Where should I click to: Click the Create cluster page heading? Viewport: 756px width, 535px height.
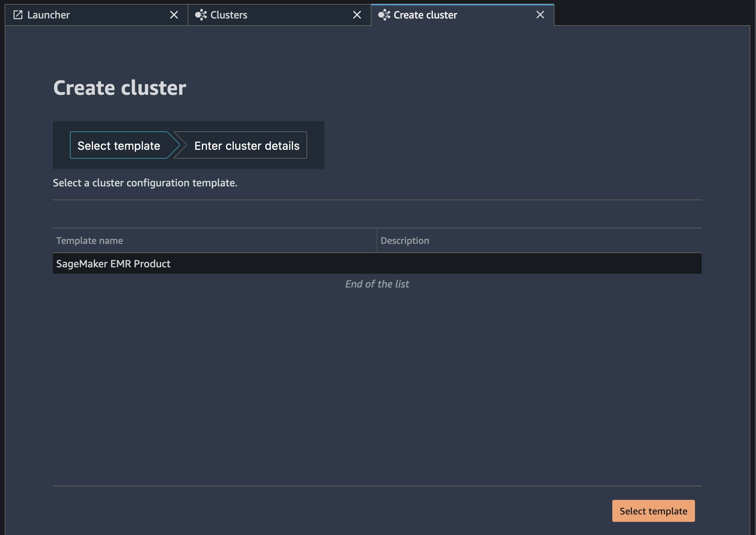click(120, 88)
